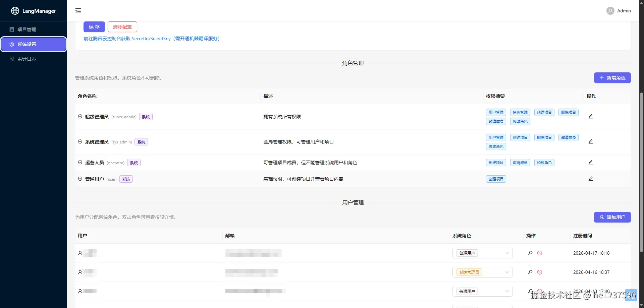The height and width of the screenshot is (308, 644).
Task: Open the Admin user avatar
Action: point(610,11)
